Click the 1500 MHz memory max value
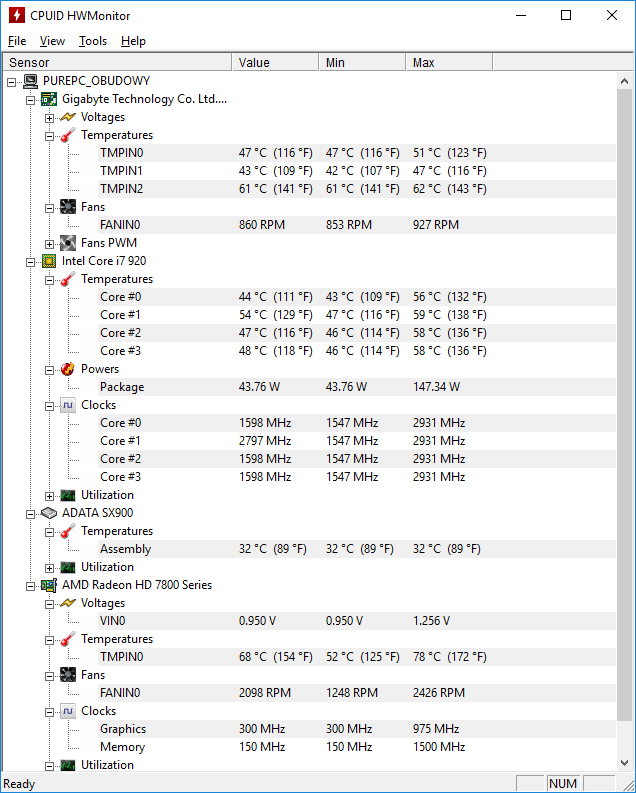The image size is (636, 793). tap(439, 747)
